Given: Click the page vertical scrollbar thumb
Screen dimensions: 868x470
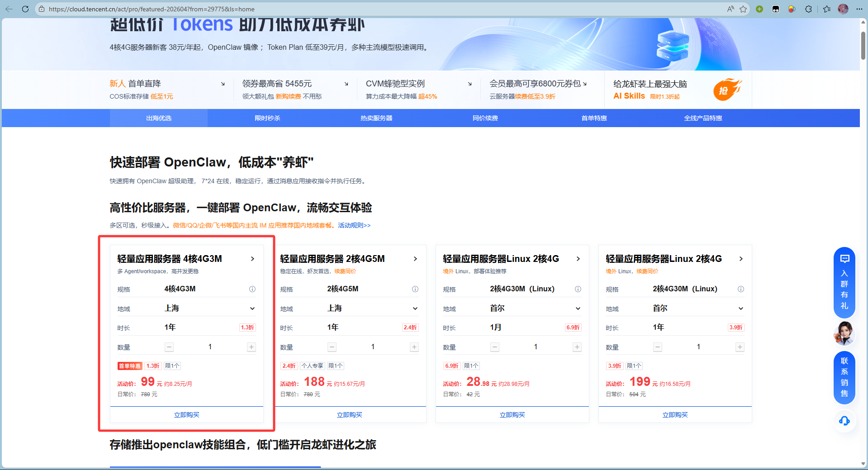Looking at the screenshot, I should (863, 45).
